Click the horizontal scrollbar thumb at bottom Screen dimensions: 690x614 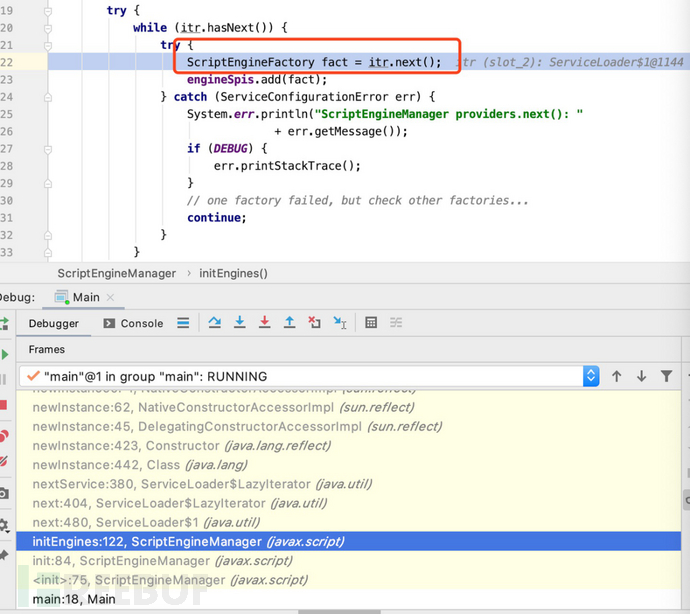pyautogui.click(x=339, y=612)
